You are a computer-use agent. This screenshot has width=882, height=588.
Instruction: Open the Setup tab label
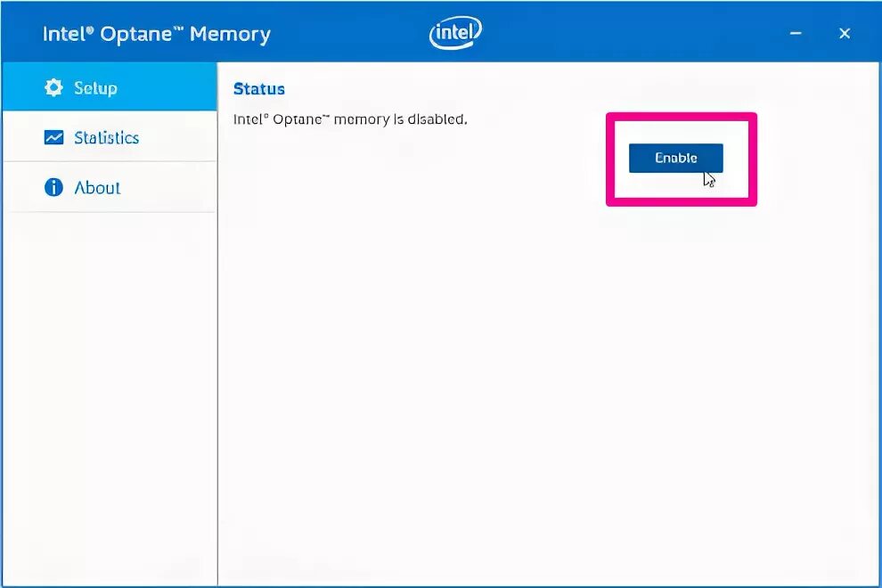pyautogui.click(x=95, y=87)
